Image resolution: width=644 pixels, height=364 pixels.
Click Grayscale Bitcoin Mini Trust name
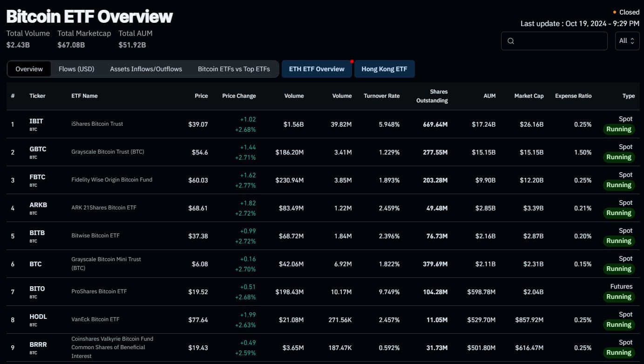[x=106, y=263]
